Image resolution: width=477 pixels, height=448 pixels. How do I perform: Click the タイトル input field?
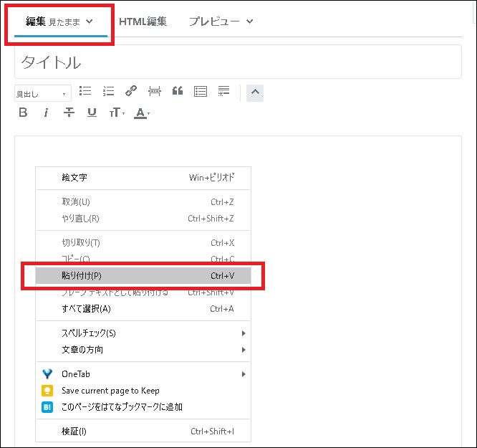pyautogui.click(x=238, y=62)
